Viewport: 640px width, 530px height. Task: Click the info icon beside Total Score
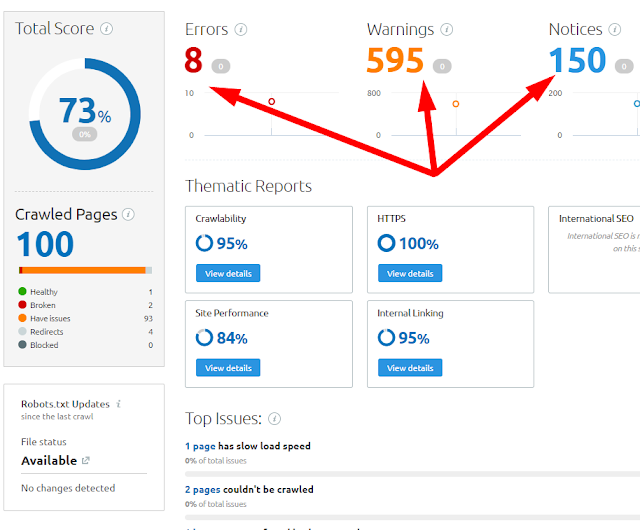pyautogui.click(x=107, y=29)
